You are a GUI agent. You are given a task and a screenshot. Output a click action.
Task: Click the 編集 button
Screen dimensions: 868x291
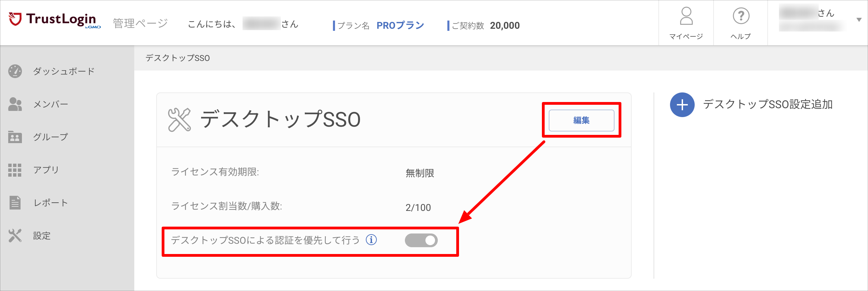(581, 121)
